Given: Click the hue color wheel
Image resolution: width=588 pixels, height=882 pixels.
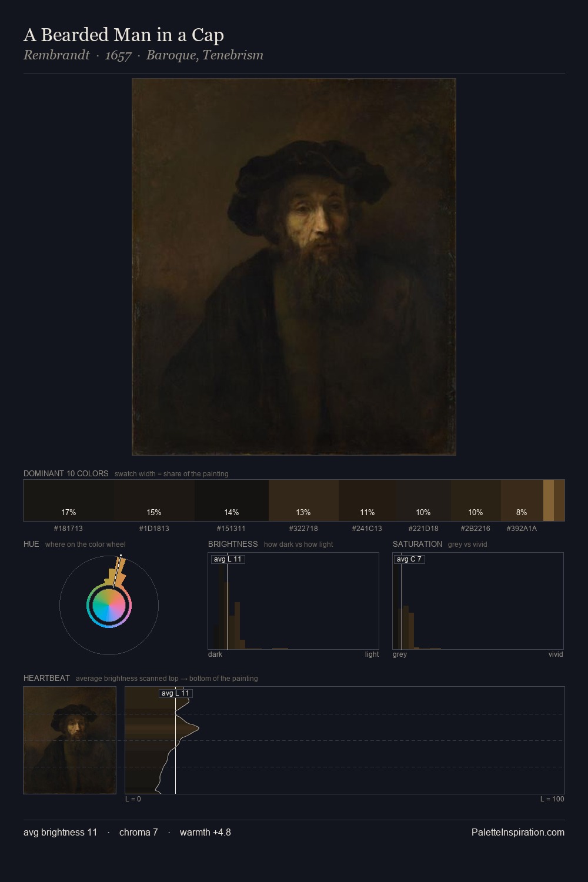Looking at the screenshot, I should tap(109, 605).
